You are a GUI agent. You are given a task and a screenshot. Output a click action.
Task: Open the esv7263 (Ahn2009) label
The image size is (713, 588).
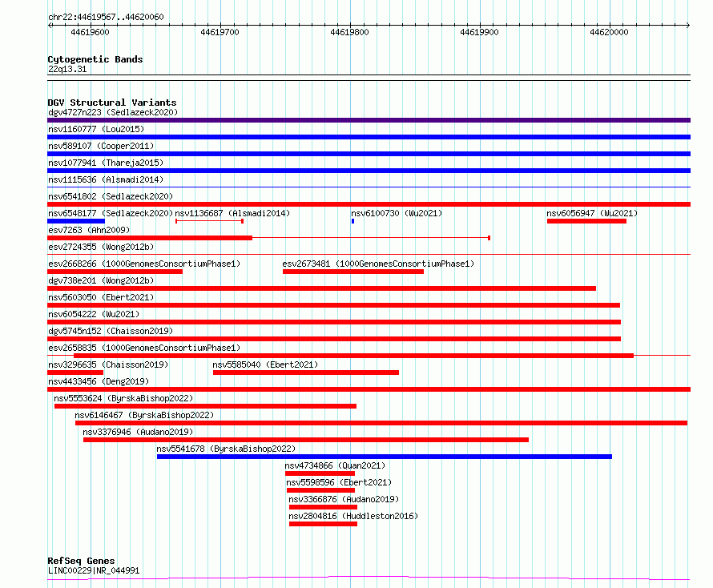[89, 230]
